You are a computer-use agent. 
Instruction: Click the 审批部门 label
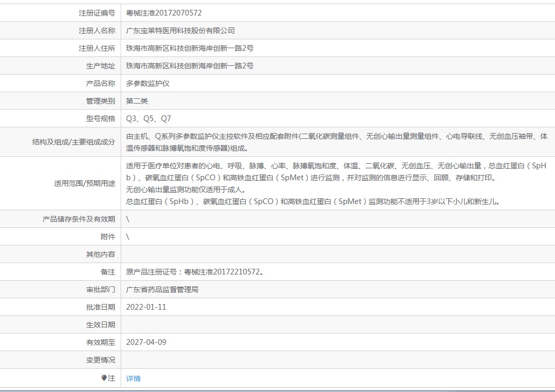point(100,289)
